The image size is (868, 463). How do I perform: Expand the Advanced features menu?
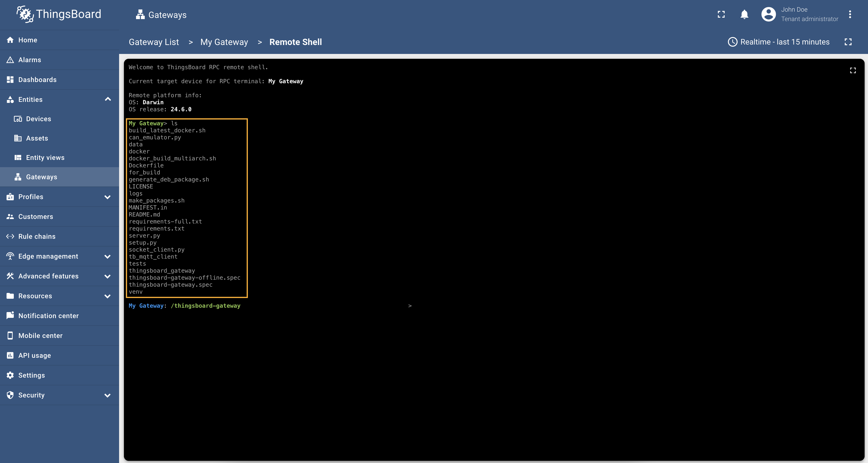[x=108, y=276]
